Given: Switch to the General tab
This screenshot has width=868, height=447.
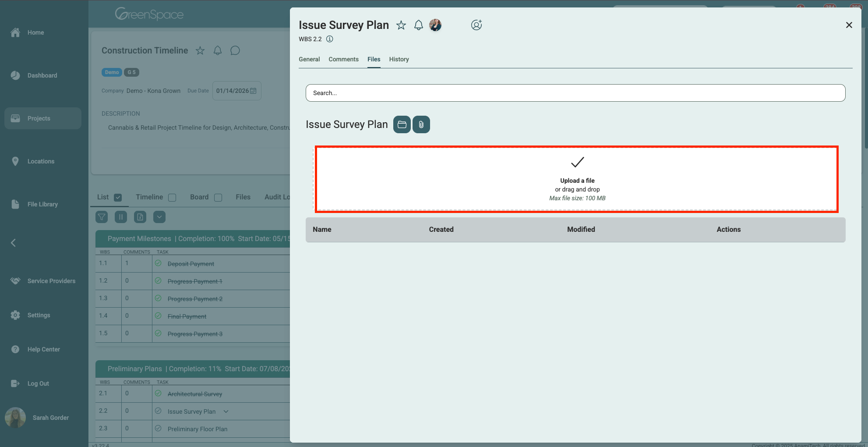Looking at the screenshot, I should pyautogui.click(x=309, y=59).
